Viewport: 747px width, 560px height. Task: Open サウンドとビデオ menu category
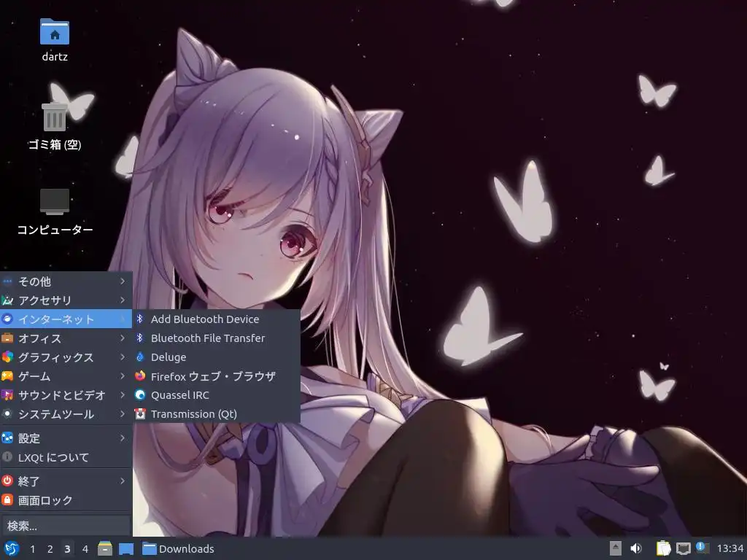[66, 395]
